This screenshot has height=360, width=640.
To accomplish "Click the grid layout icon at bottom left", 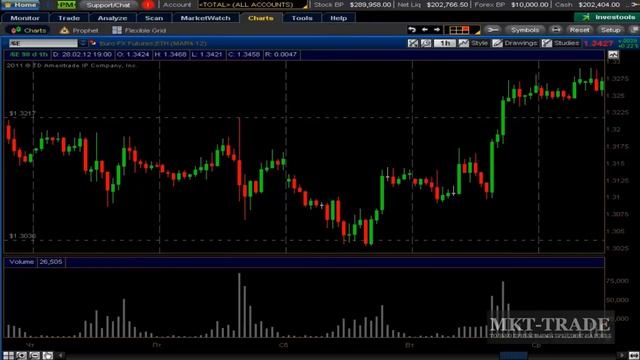I will [x=8, y=356].
